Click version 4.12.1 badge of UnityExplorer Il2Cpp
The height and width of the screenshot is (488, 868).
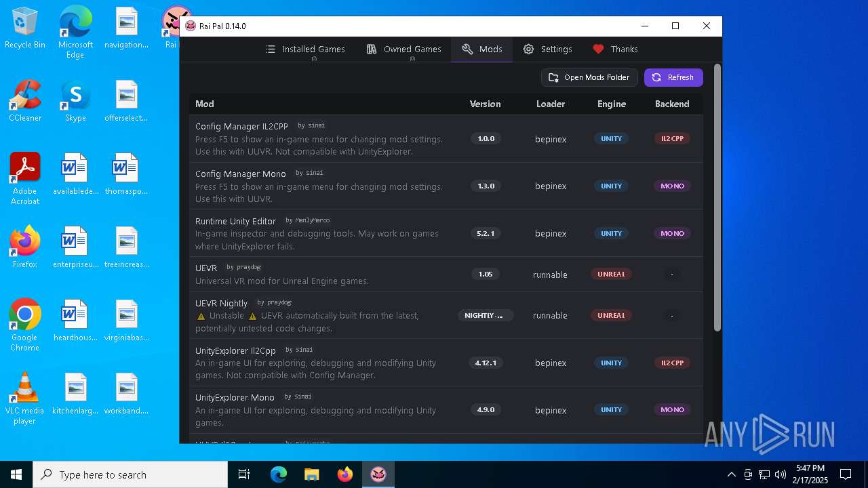[486, 363]
